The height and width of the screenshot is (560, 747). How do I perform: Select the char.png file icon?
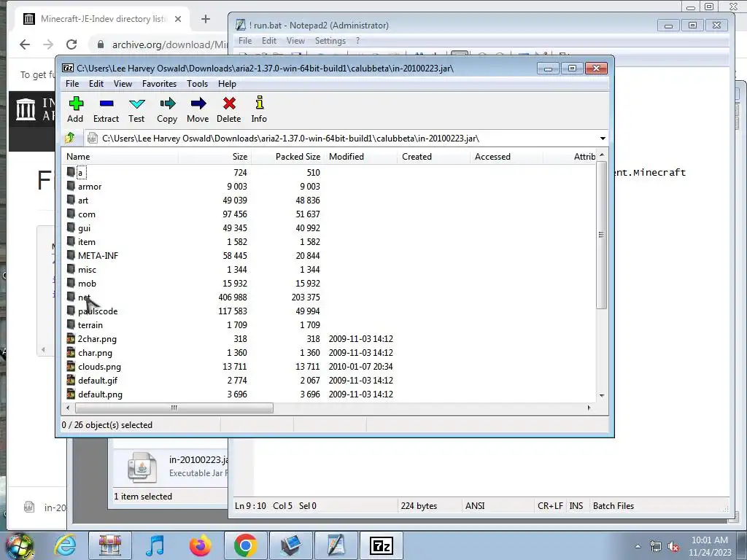click(x=71, y=352)
